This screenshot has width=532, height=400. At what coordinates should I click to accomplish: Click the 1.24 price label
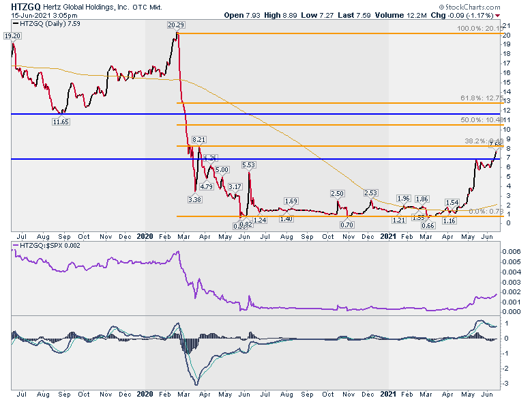260,220
